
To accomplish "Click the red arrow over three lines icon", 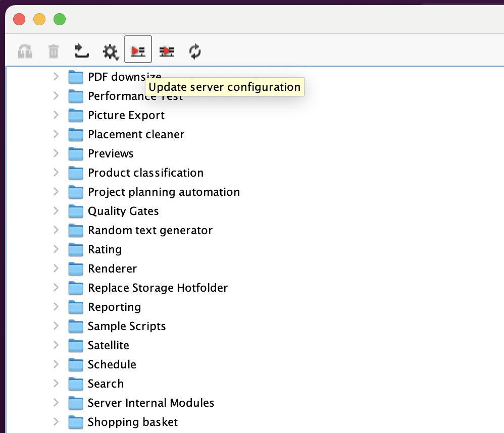I will [167, 51].
